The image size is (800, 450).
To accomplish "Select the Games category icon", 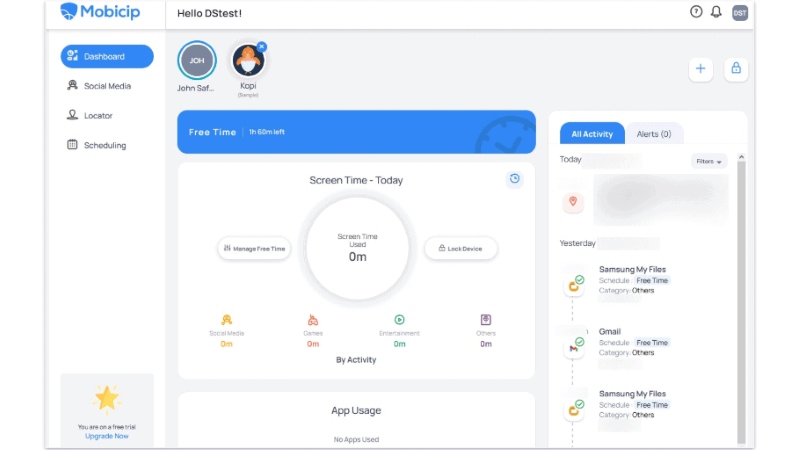I will 313,320.
